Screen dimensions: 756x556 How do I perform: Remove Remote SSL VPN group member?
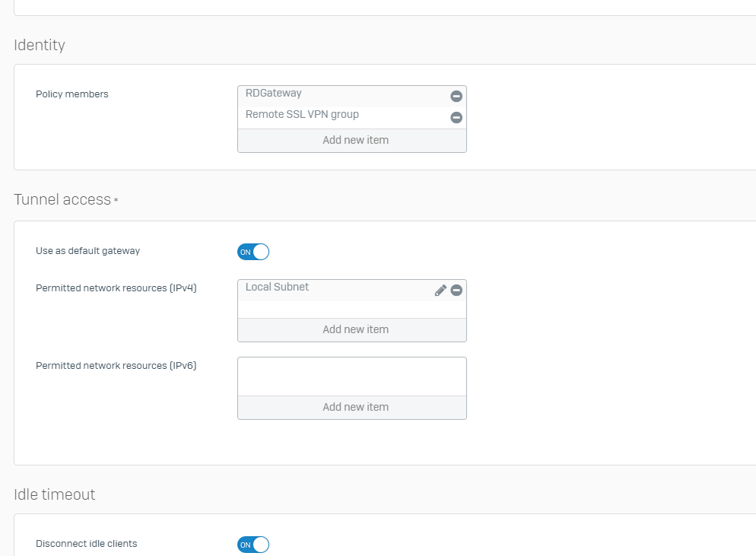point(456,118)
